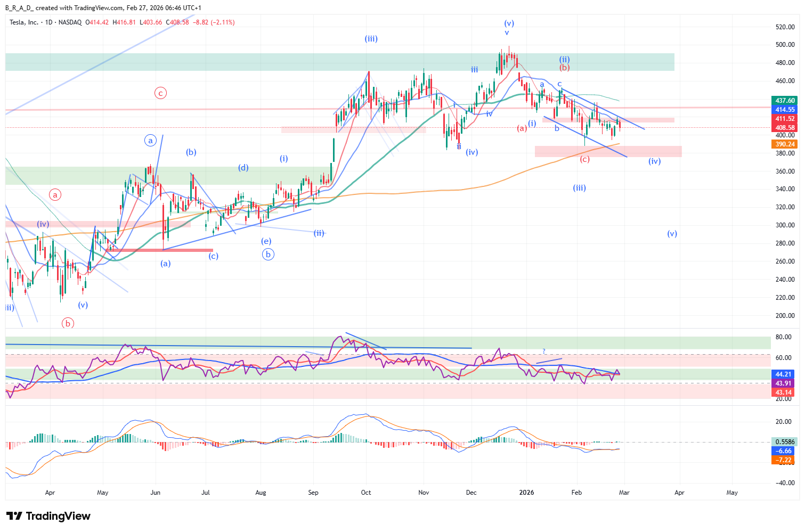Select the blue (d) wave label

click(x=243, y=168)
